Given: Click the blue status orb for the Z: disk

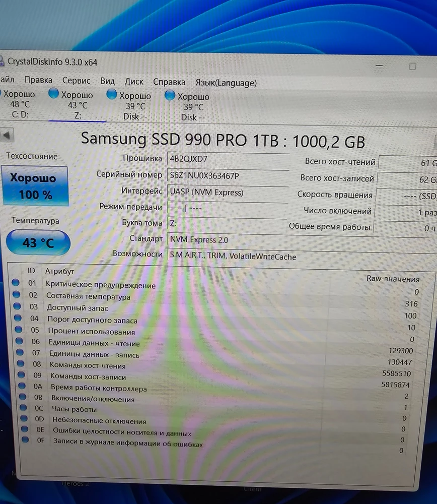Looking at the screenshot, I should [x=53, y=94].
